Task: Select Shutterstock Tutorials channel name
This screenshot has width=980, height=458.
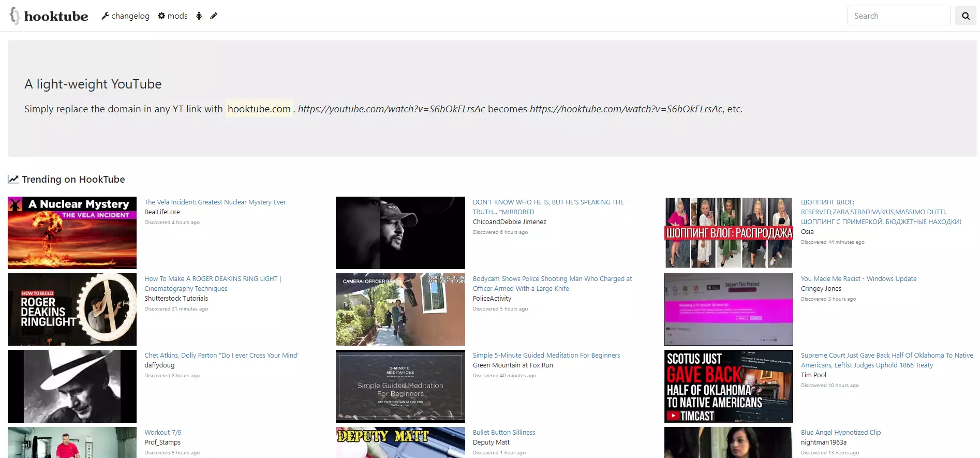Action: 176,299
